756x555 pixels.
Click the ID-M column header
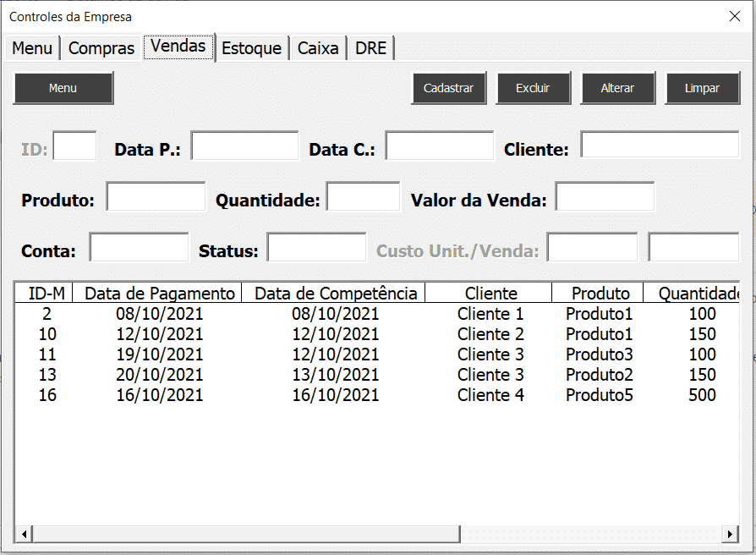click(x=44, y=294)
